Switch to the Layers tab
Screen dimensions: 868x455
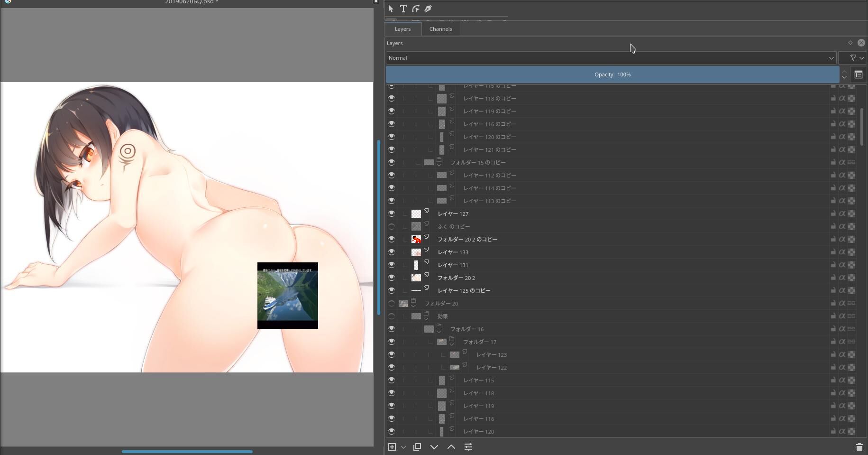coord(402,29)
